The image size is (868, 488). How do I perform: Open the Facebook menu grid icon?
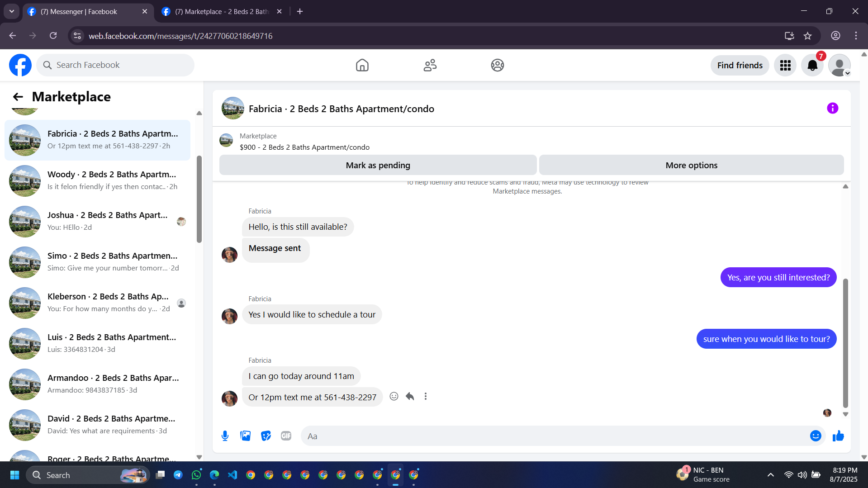pyautogui.click(x=785, y=66)
